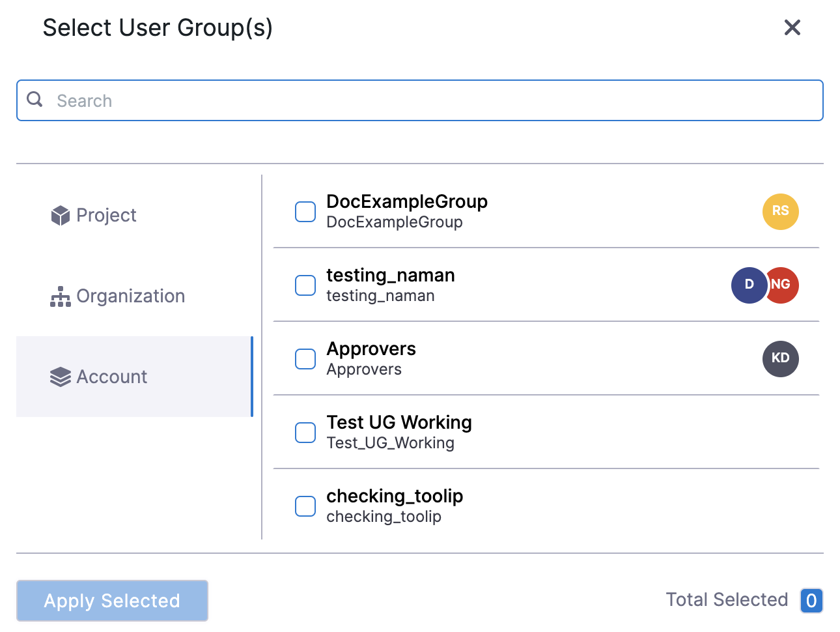
Task: Click the RS avatar for DocExampleGroup
Action: pyautogui.click(x=780, y=212)
